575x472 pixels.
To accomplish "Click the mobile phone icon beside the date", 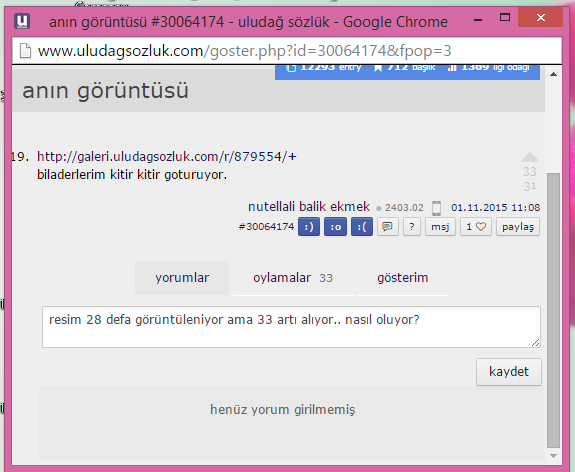I will [x=436, y=208].
